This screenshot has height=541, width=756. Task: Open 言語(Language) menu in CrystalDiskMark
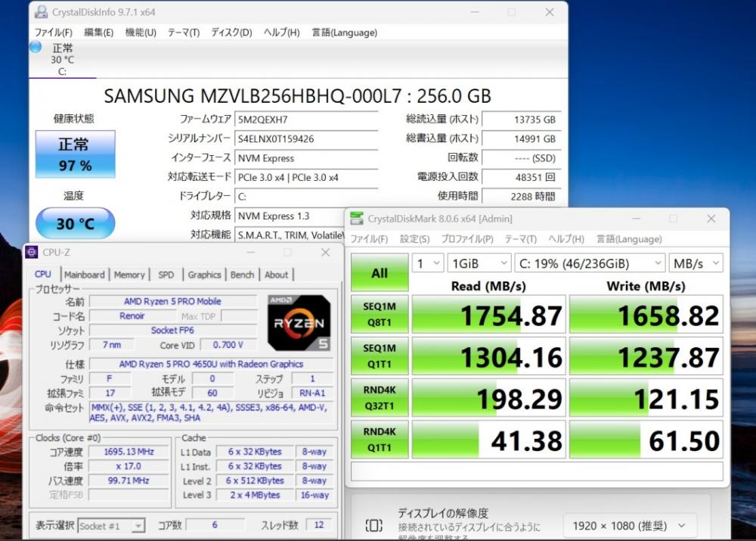pyautogui.click(x=629, y=239)
